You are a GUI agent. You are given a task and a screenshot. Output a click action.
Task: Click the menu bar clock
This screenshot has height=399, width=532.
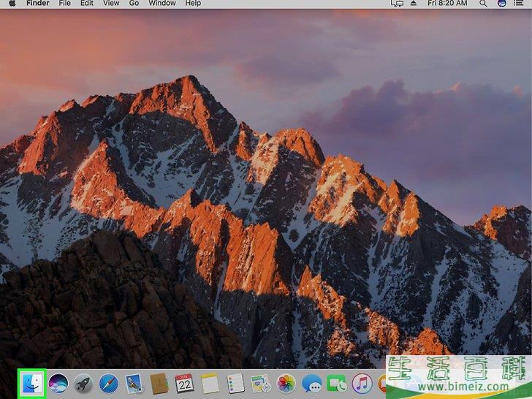[447, 4]
